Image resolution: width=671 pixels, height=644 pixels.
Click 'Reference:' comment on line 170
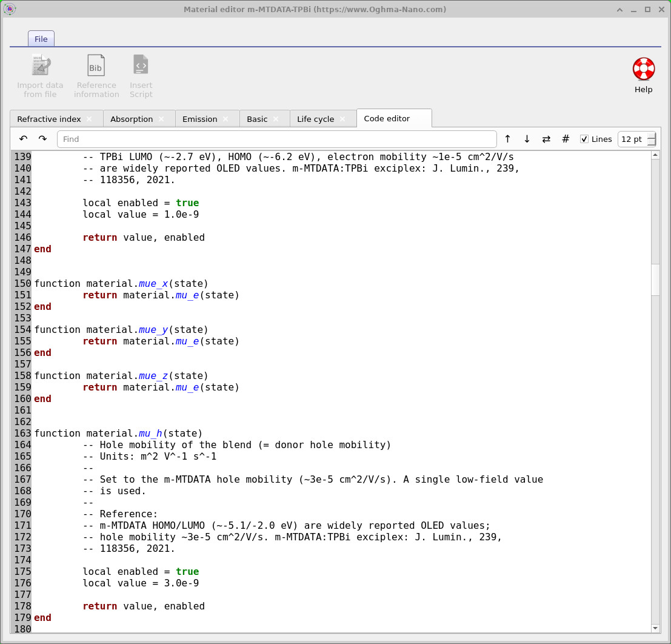tap(129, 514)
